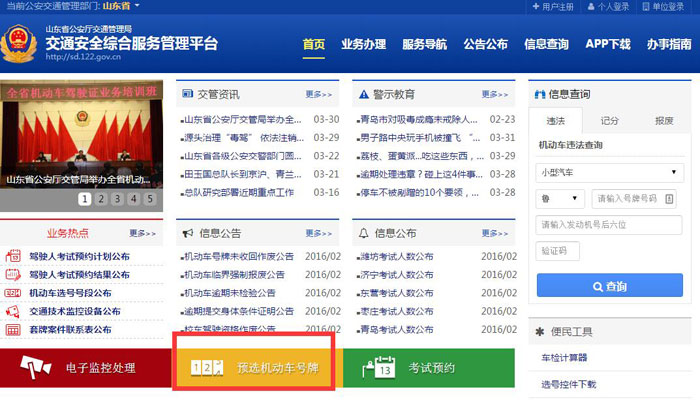
Task: Switch to the 违法 query tab
Action: [556, 121]
